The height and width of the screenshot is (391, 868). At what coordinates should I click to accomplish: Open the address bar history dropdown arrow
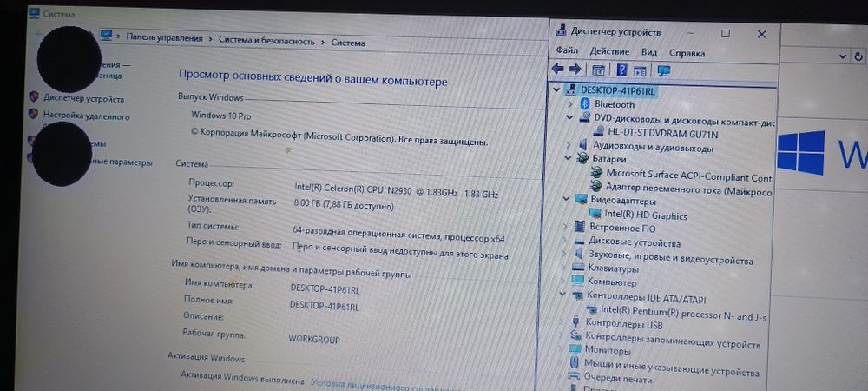coord(843,56)
